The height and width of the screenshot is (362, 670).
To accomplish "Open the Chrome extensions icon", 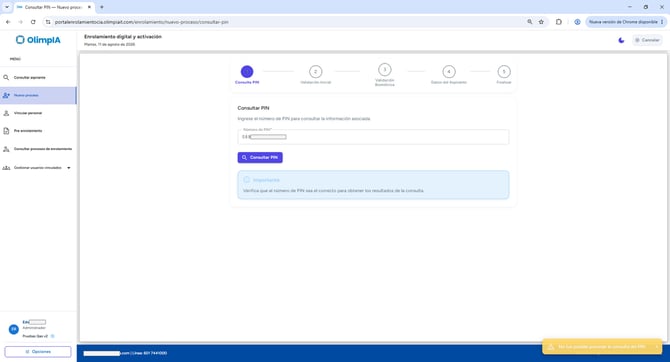I will pyautogui.click(x=559, y=22).
